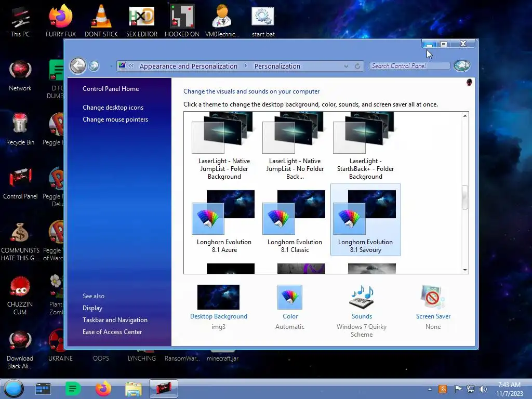Open Change desktop icons
Screen dimensions: 532x399
pos(113,107)
